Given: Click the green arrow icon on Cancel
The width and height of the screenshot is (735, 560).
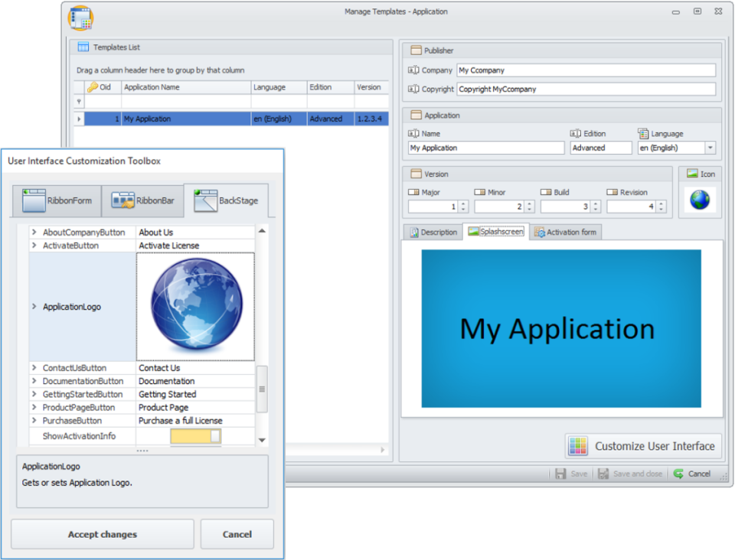Looking at the screenshot, I should tap(678, 473).
